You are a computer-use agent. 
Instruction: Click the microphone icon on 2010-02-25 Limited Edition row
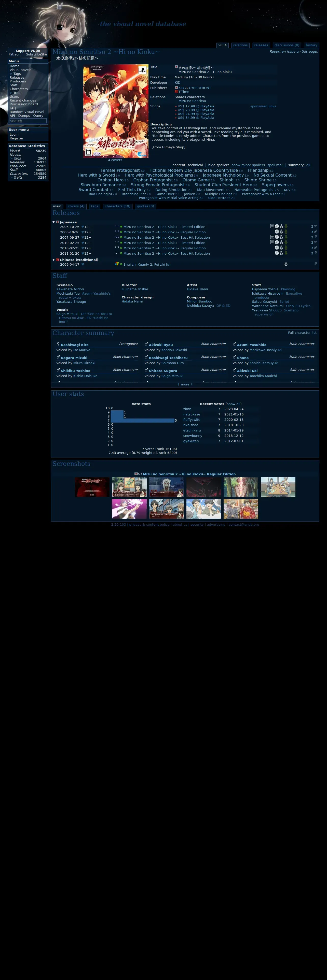click(286, 242)
